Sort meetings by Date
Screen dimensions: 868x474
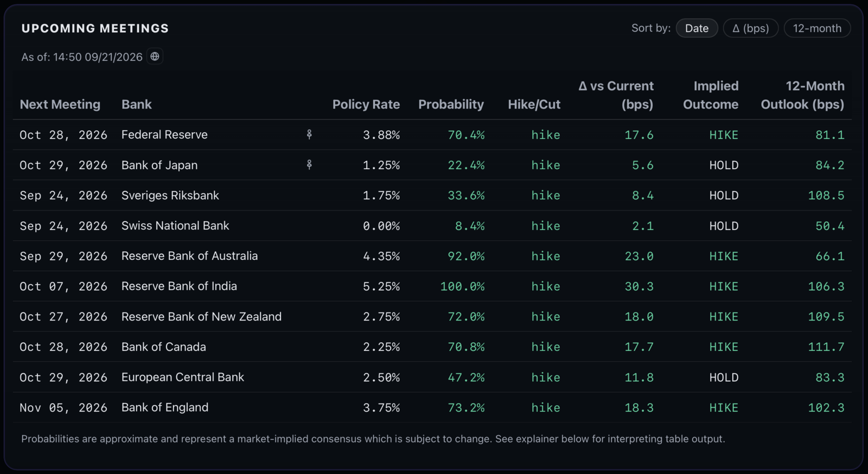[x=697, y=28]
